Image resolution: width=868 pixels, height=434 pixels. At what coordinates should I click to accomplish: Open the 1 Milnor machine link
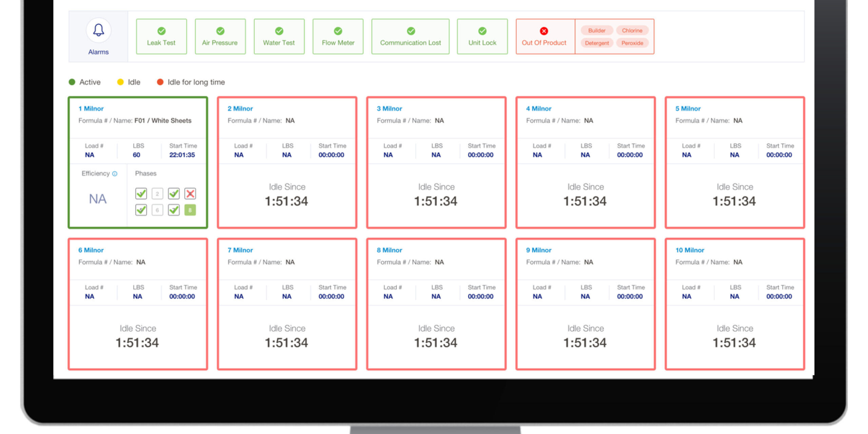91,108
